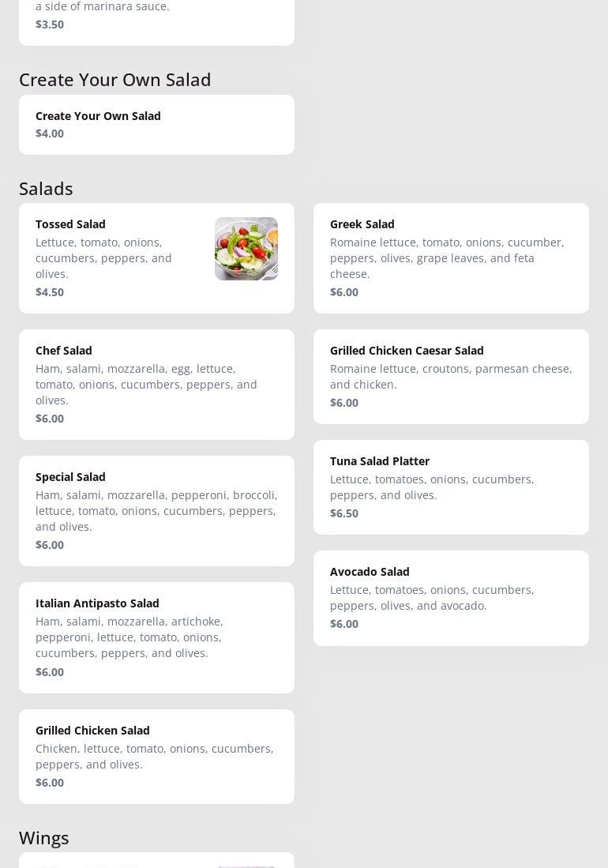The width and height of the screenshot is (608, 868).
Task: Click the Create Your Own Salad heading
Action: tap(115, 80)
